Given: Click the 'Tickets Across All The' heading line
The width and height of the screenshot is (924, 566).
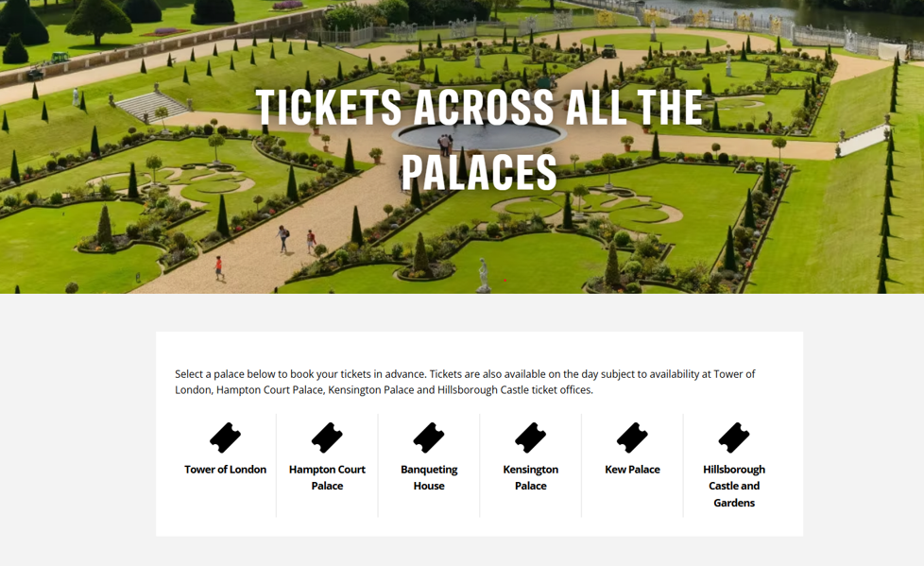Looking at the screenshot, I should (x=479, y=109).
